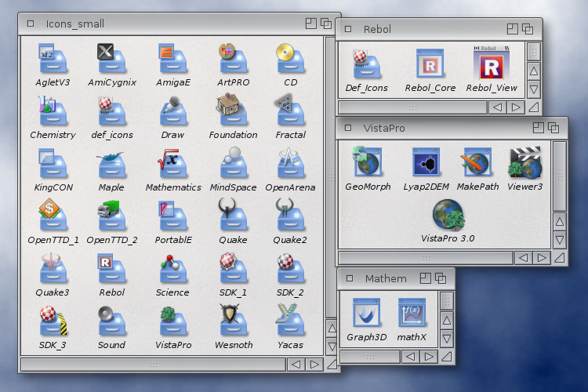Toggle depth gadget of VistaPro window

pos(554,127)
